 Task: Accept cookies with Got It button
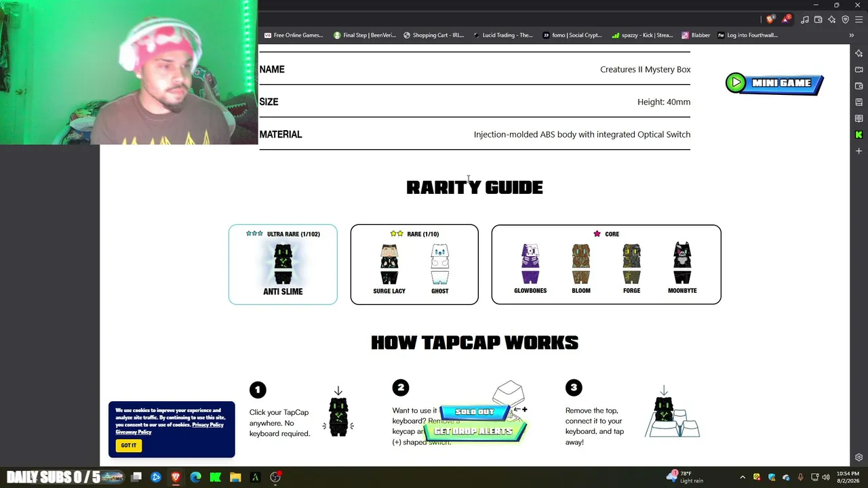(128, 445)
